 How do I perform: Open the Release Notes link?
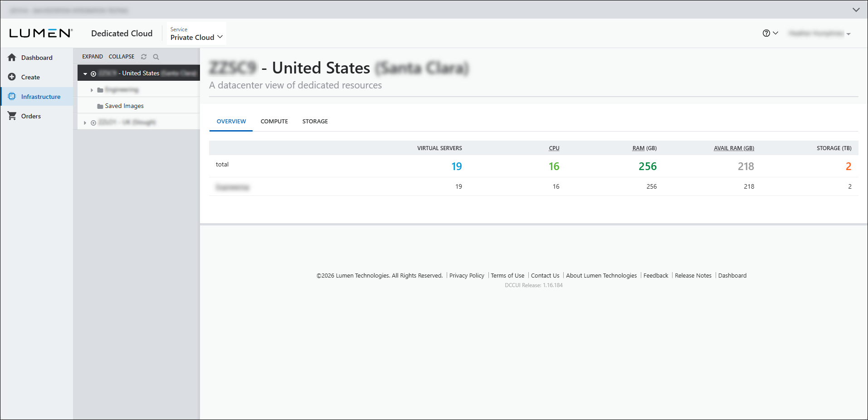point(693,275)
